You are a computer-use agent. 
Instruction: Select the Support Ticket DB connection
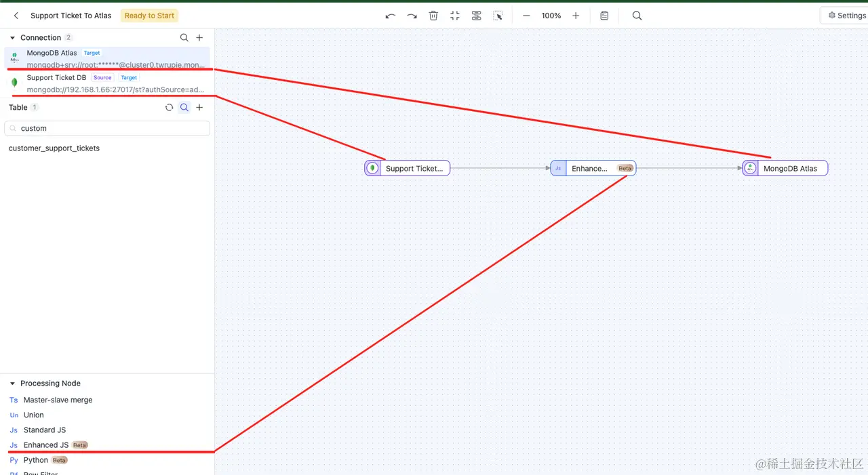[x=108, y=83]
